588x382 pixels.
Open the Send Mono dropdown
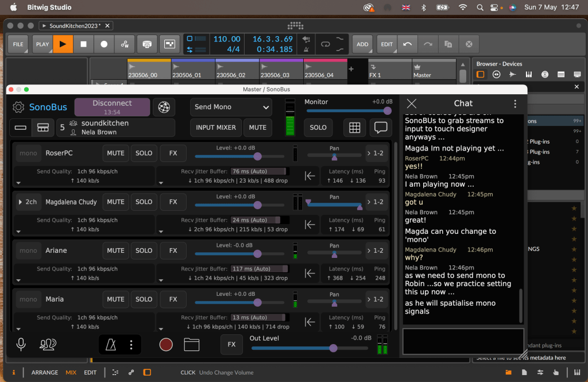tap(231, 107)
